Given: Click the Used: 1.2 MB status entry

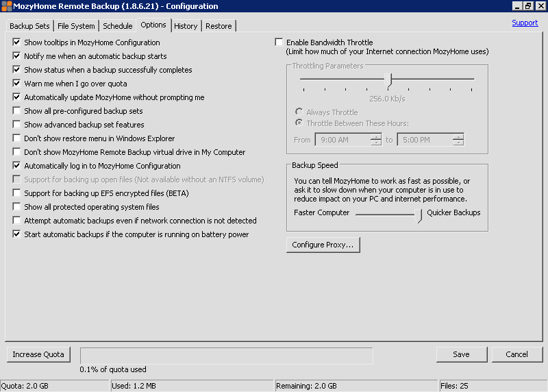Looking at the screenshot, I should point(192,386).
